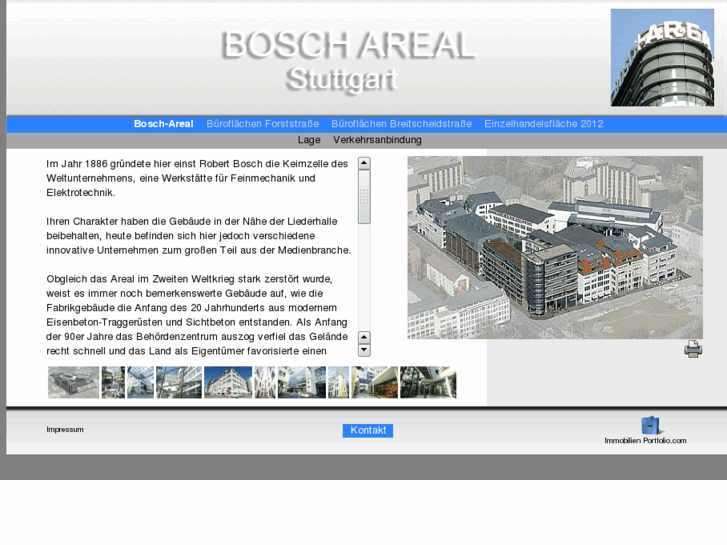The height and width of the screenshot is (545, 727).
Task: Open the Bosch-Areal navigation tab
Action: [164, 124]
